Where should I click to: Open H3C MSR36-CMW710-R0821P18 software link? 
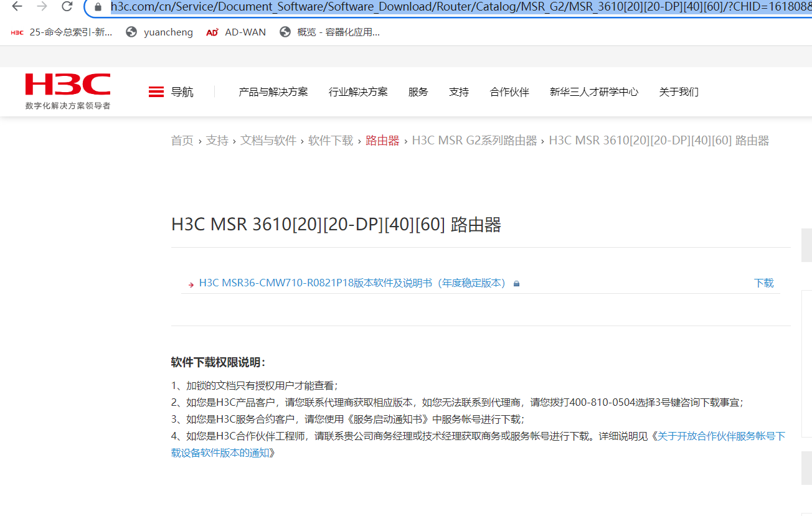[x=352, y=283]
